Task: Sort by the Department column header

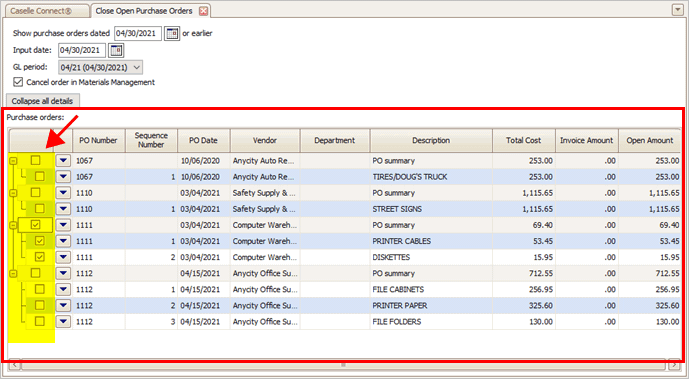Action: coord(335,141)
